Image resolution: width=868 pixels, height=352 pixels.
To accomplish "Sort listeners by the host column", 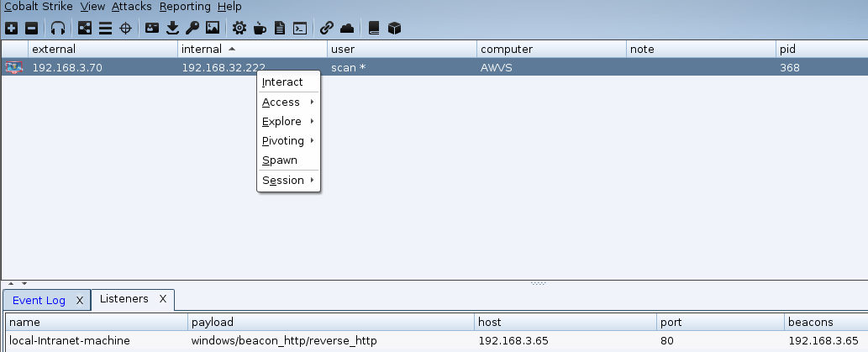I will coord(566,322).
